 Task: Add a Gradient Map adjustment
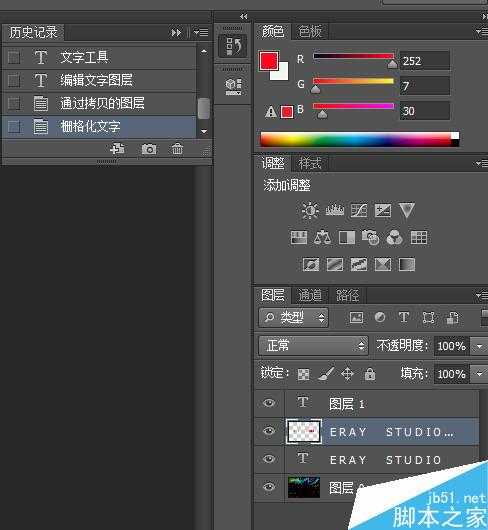[x=407, y=264]
